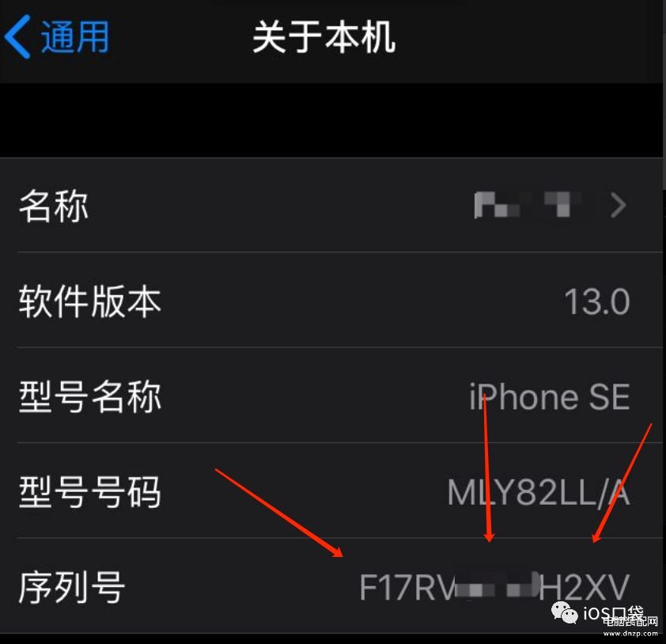Go back via the 通用 label

click(x=75, y=37)
